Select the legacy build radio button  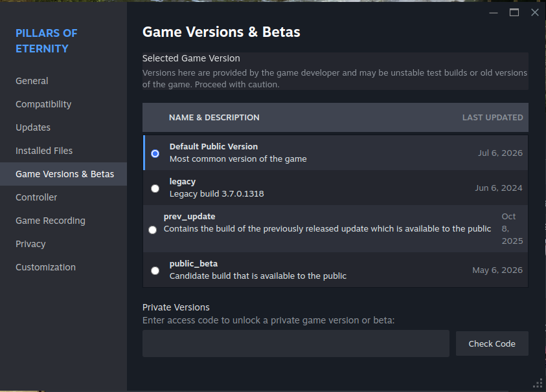point(155,188)
